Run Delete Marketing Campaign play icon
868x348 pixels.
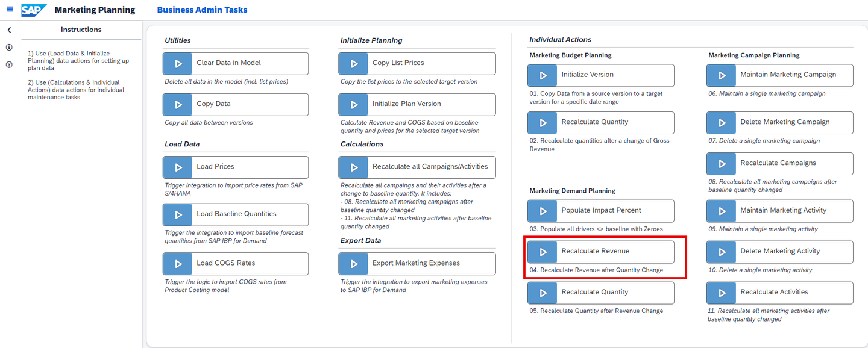click(x=722, y=122)
